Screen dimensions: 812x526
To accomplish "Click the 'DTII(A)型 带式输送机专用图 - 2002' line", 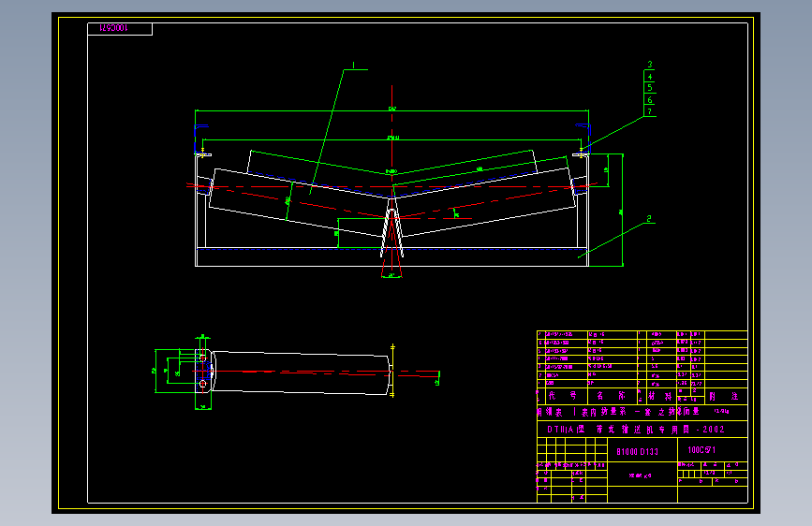I will pos(636,430).
